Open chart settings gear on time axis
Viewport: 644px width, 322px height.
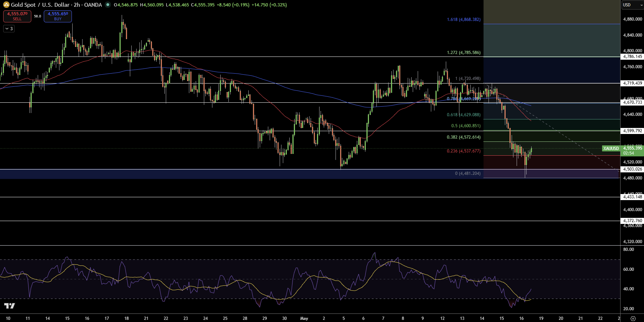[x=633, y=318]
